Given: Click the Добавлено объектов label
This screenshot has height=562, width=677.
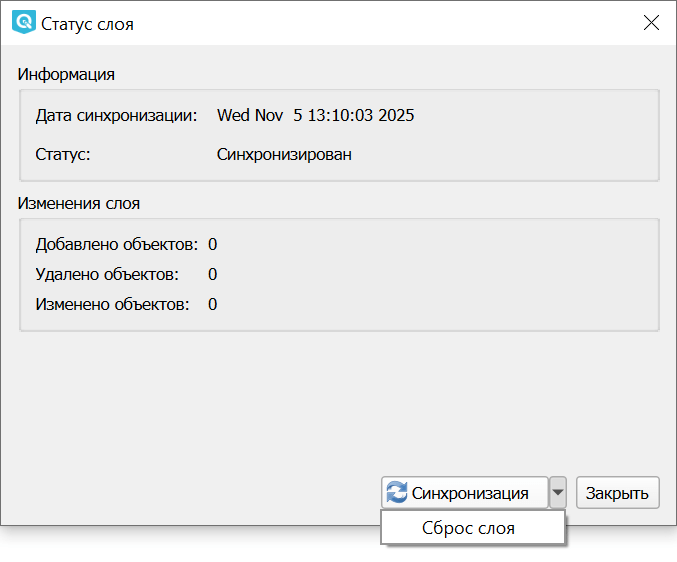Looking at the screenshot, I should (116, 244).
